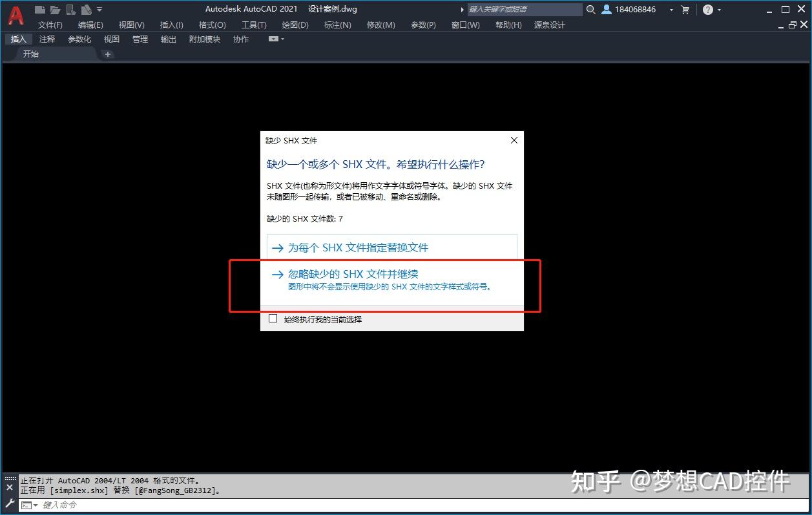Screen dimensions: 812x515
Task: Click the ribbon minimize panel toggle button
Action: tap(273, 39)
